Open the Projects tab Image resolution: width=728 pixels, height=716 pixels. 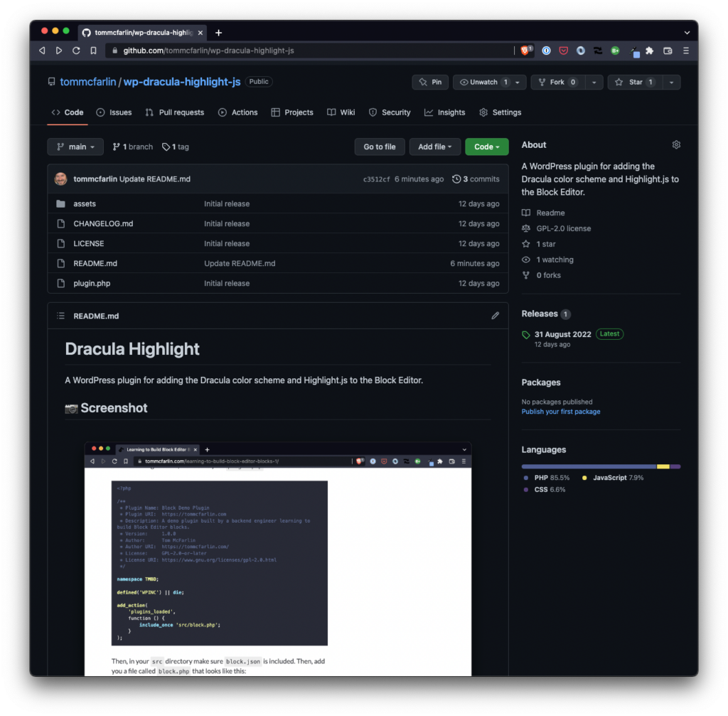pyautogui.click(x=292, y=112)
